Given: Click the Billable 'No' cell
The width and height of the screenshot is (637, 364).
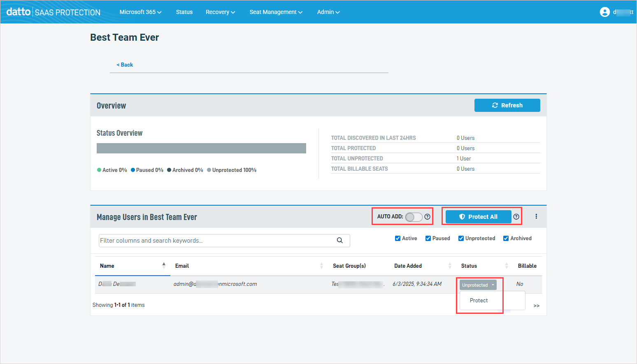Looking at the screenshot, I should (x=520, y=284).
